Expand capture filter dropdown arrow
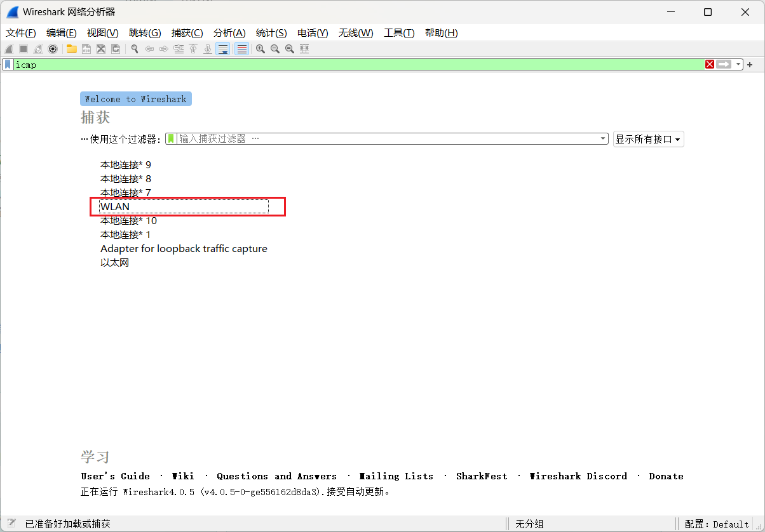The width and height of the screenshot is (765, 532). coord(603,138)
